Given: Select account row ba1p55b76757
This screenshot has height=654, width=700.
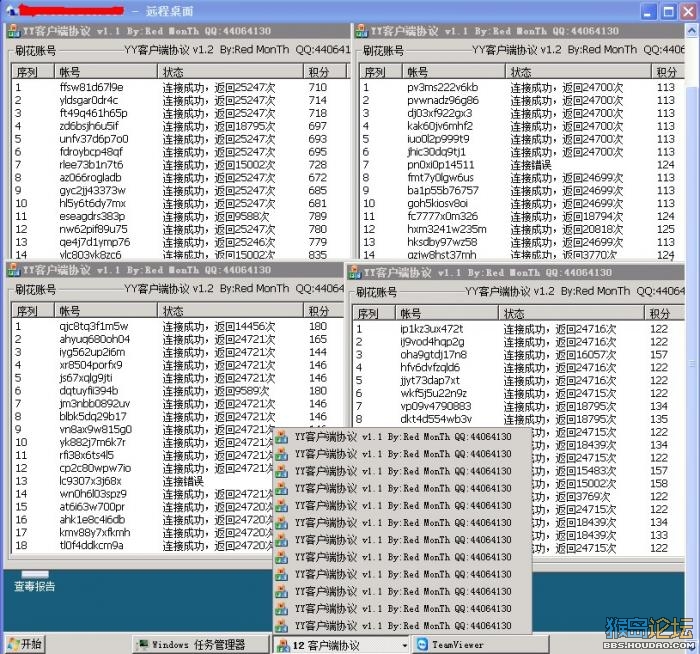Looking at the screenshot, I should point(522,191).
